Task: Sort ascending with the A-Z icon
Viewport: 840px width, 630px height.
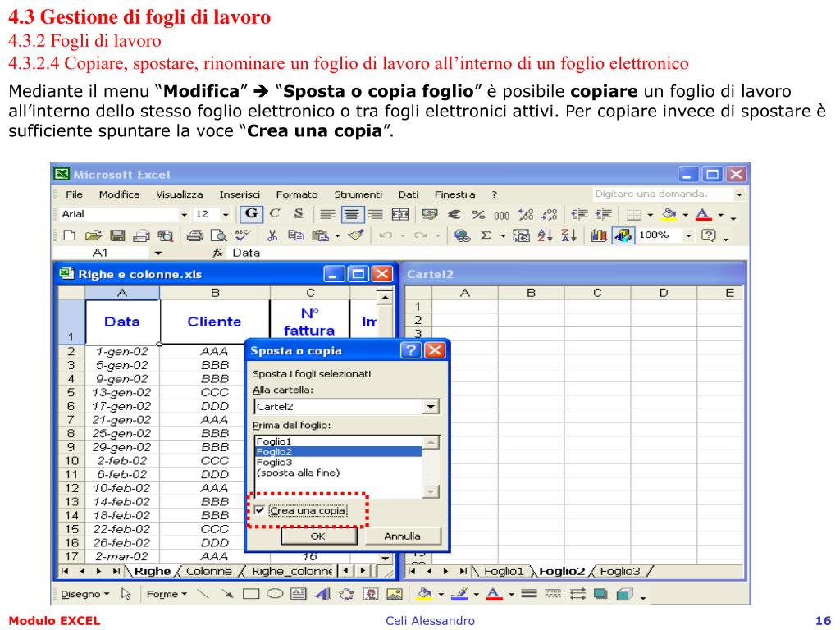Action: pyautogui.click(x=545, y=235)
